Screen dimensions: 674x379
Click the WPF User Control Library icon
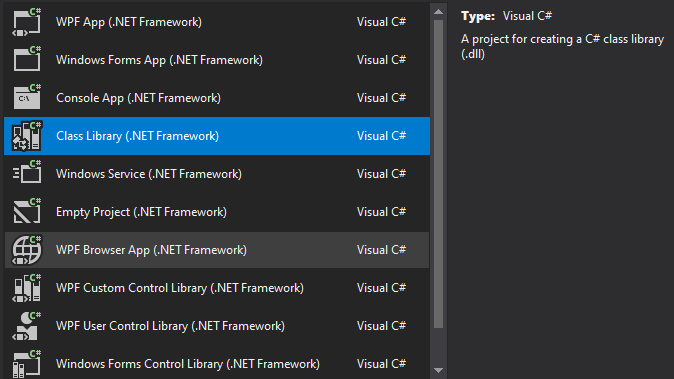point(27,326)
